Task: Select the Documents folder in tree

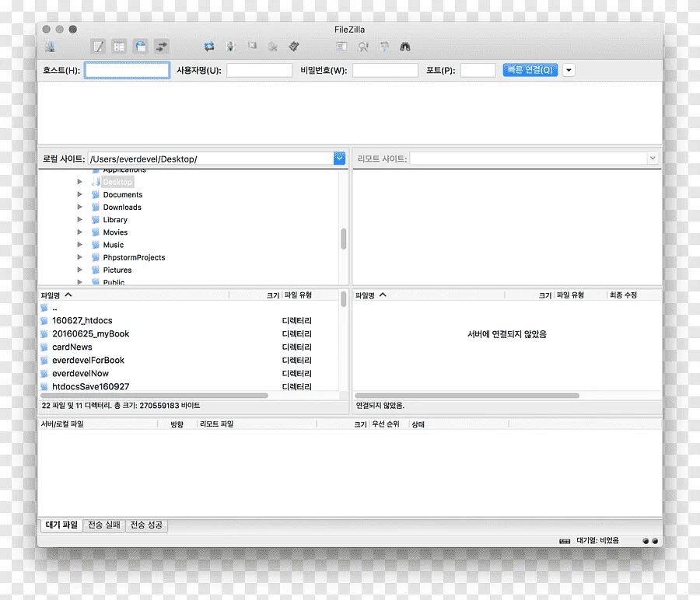Action: click(123, 194)
